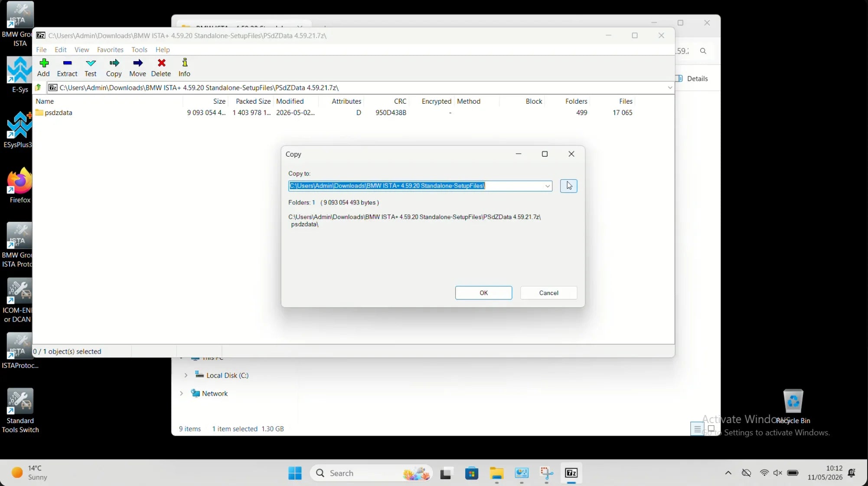This screenshot has width=868, height=486.
Task: Maximize the Copy dialog
Action: 545,154
